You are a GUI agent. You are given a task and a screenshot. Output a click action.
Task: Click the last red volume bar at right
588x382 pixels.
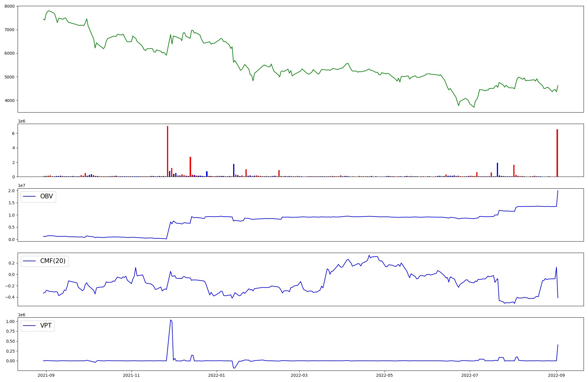click(x=557, y=153)
